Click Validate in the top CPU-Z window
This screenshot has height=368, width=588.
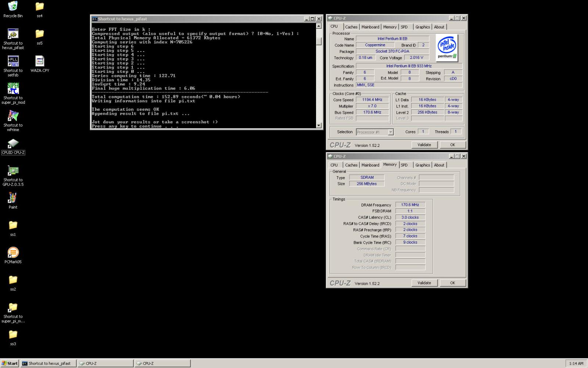point(424,145)
